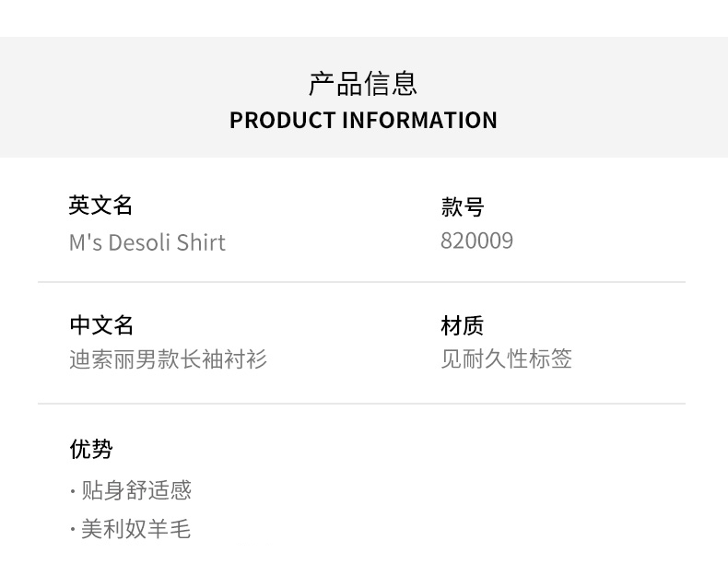Click the bullet dot before 美利奴羊毛
Image resolution: width=728 pixels, height=576 pixels.
pos(73,530)
